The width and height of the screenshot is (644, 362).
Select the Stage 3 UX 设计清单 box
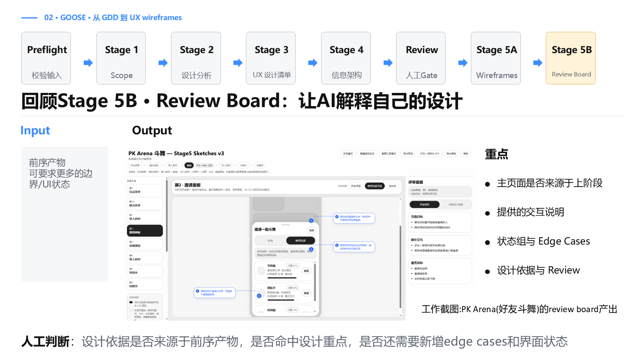271,58
